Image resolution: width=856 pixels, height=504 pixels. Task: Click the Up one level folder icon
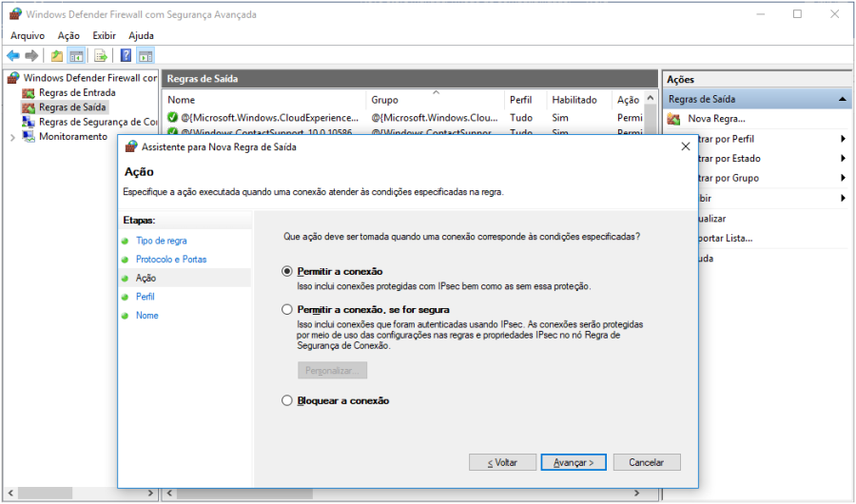[x=57, y=56]
